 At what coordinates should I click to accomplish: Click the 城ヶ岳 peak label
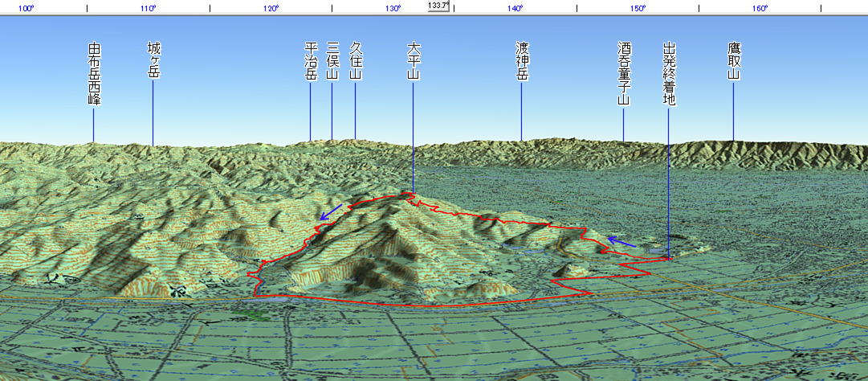pyautogui.click(x=153, y=61)
